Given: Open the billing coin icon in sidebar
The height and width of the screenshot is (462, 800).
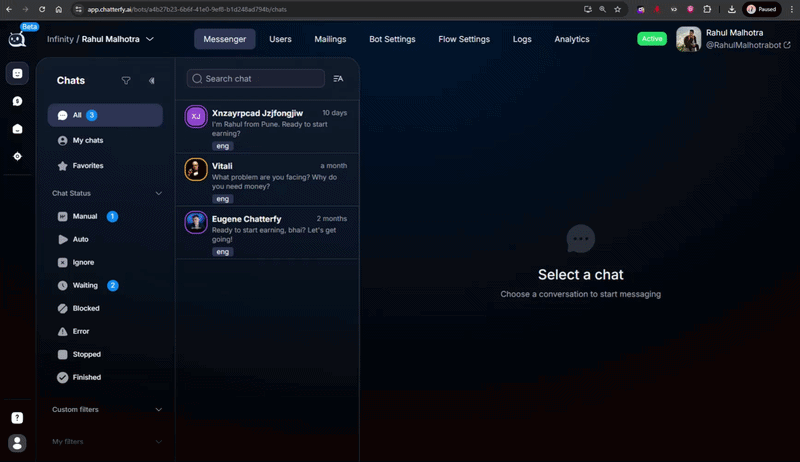Looking at the screenshot, I should click(x=17, y=101).
